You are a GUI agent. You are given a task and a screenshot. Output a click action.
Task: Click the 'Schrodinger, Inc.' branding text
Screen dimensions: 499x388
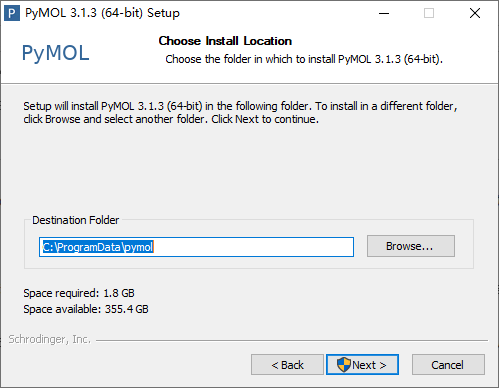[49, 339]
